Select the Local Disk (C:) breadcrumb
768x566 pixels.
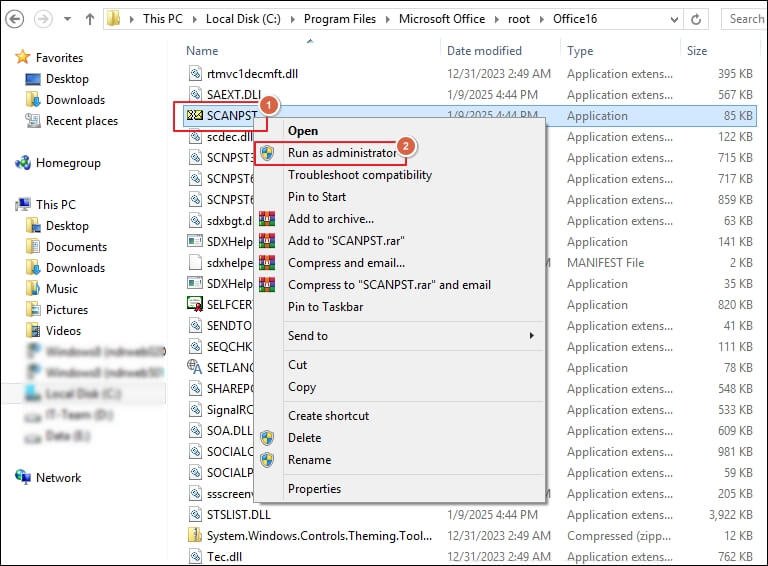click(x=243, y=19)
